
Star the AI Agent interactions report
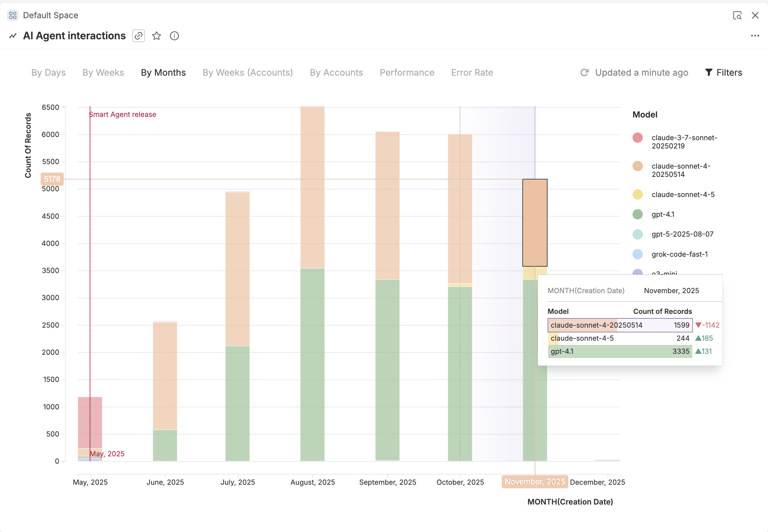[157, 36]
